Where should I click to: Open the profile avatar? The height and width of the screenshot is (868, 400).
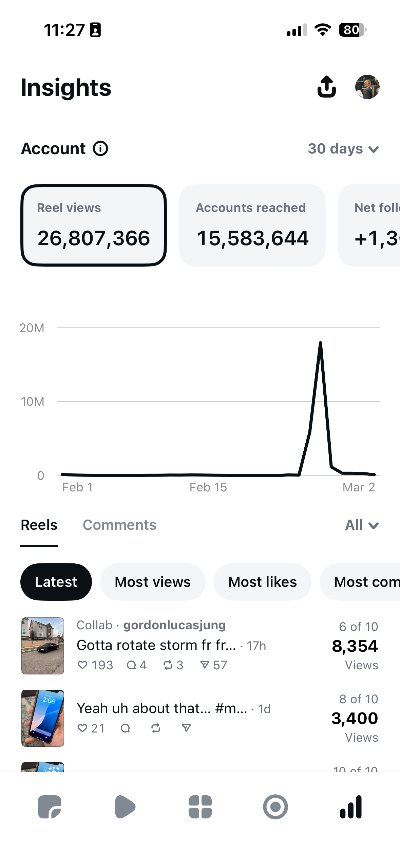coord(367,87)
